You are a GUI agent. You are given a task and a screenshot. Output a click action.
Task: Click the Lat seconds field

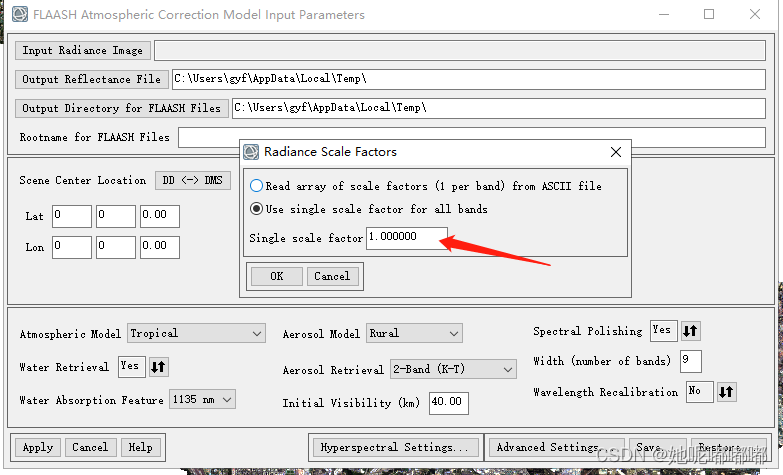160,216
